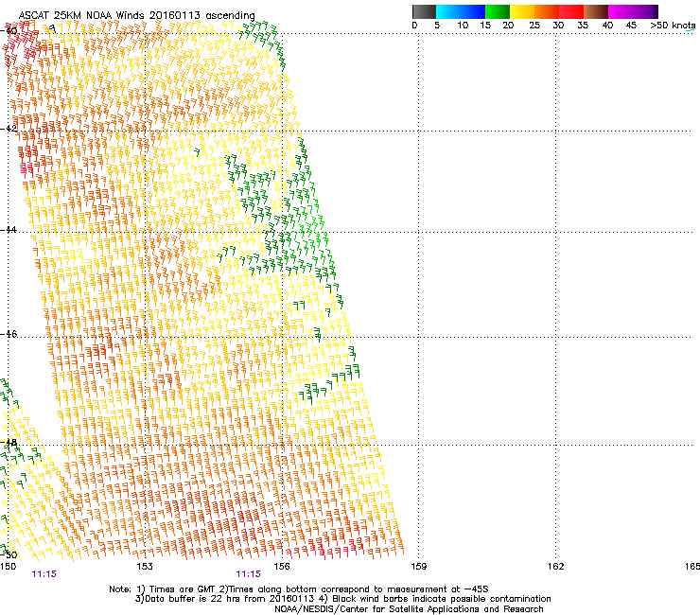This screenshot has height=615, width=700.
Task: Click the latitude label '-50'
Action: 9,554
